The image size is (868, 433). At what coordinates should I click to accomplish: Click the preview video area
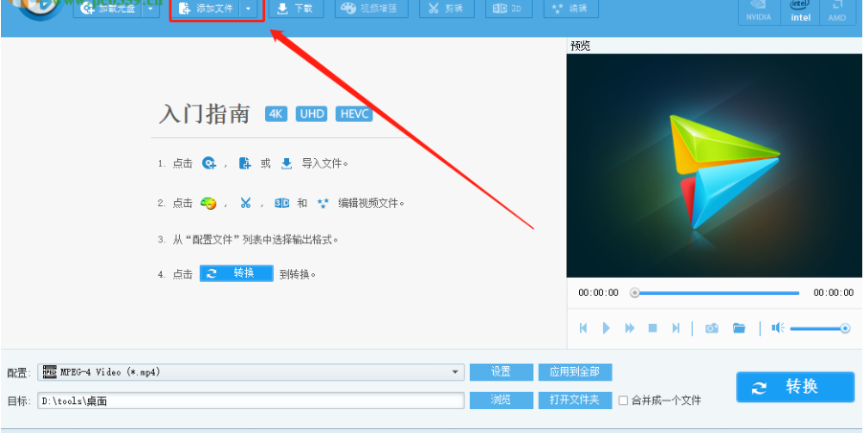pyautogui.click(x=714, y=165)
